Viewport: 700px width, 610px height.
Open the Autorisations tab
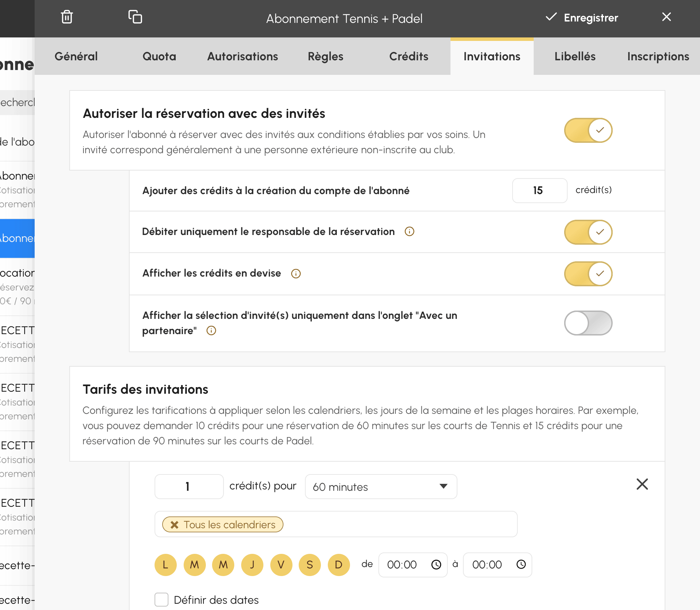243,56
